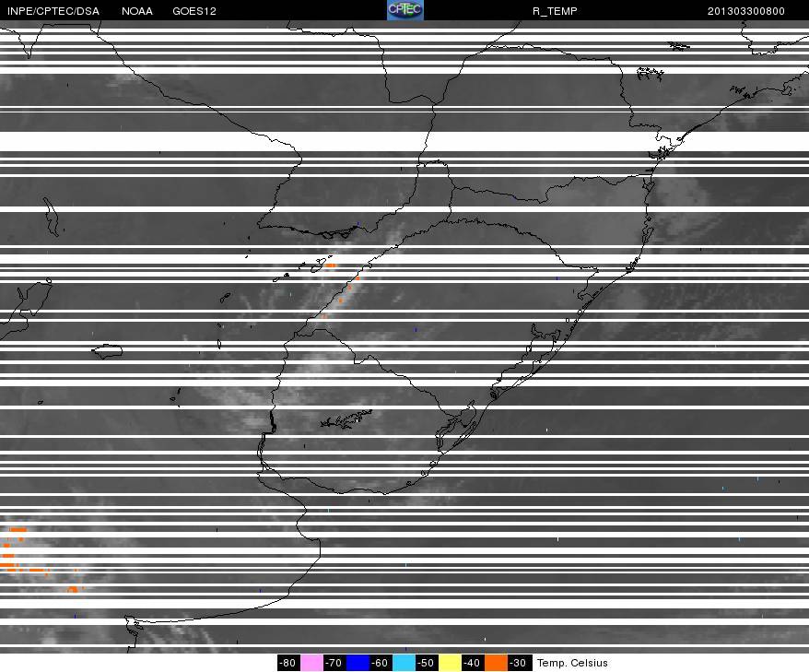Click the GOES12 satellite label
Screen dimensions: 809x672
click(x=194, y=11)
